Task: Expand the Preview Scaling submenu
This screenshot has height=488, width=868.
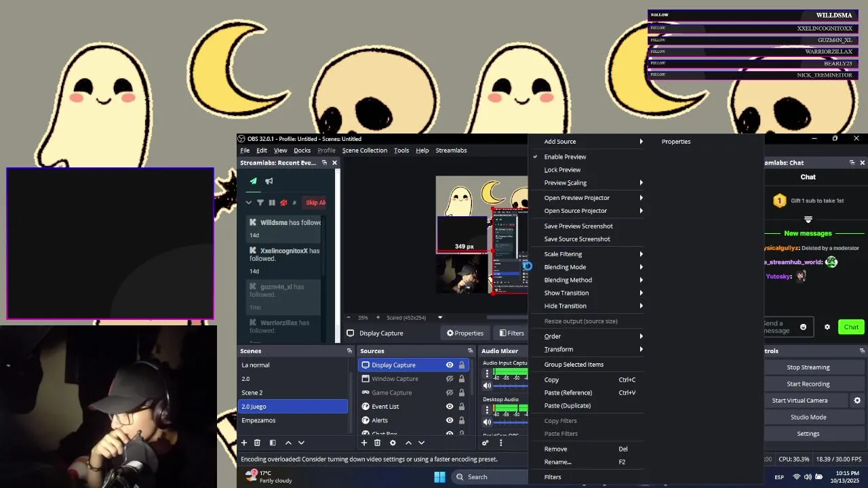Action: pyautogui.click(x=589, y=183)
